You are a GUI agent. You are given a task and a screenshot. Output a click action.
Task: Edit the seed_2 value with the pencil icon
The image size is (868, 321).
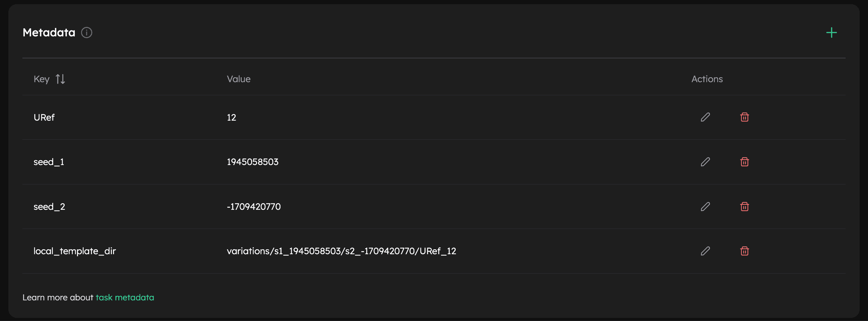705,206
